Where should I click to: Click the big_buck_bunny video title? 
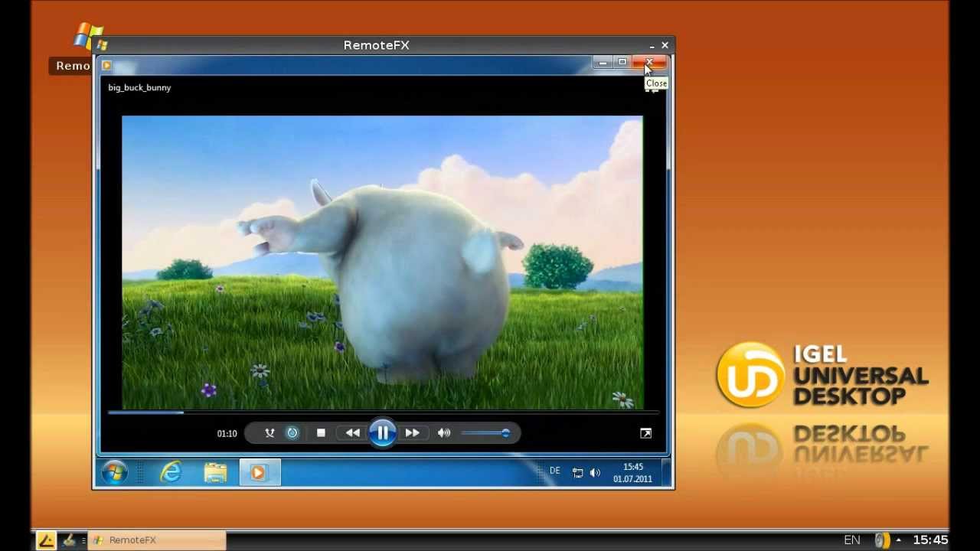139,87
